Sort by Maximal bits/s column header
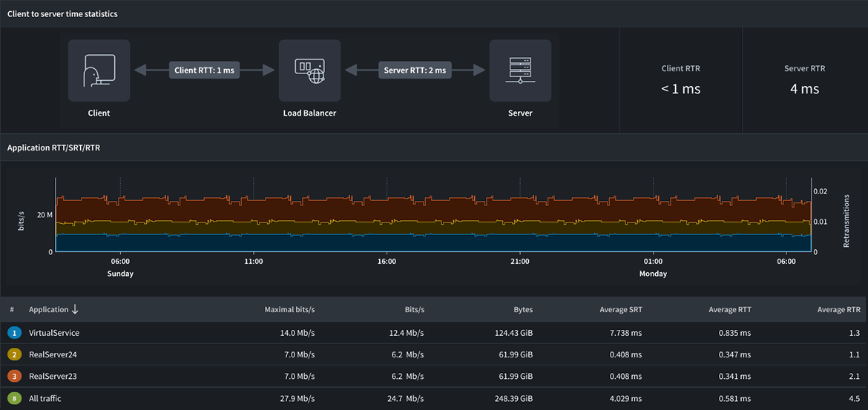 [289, 309]
